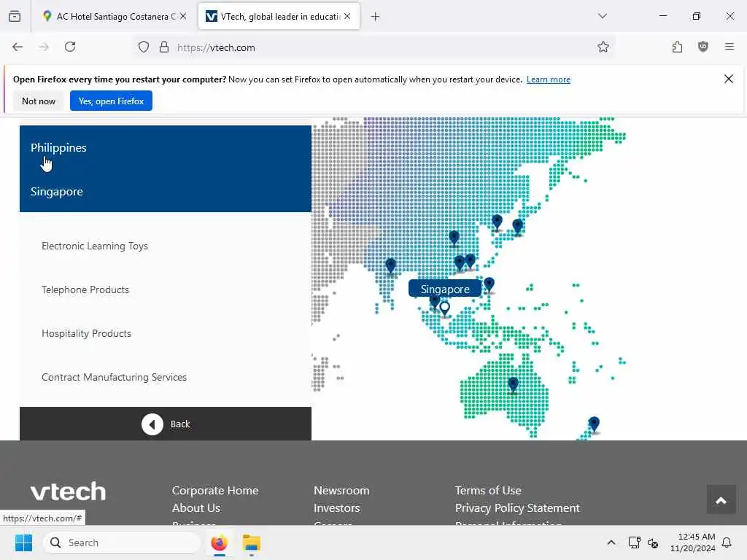
Task: Click Yes, open Firefox button
Action: click(111, 101)
